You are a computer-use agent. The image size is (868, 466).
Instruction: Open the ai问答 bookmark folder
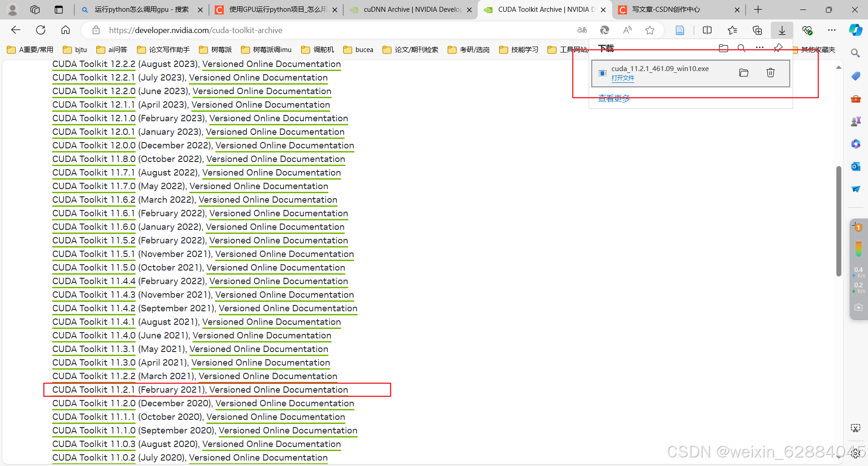(112, 49)
